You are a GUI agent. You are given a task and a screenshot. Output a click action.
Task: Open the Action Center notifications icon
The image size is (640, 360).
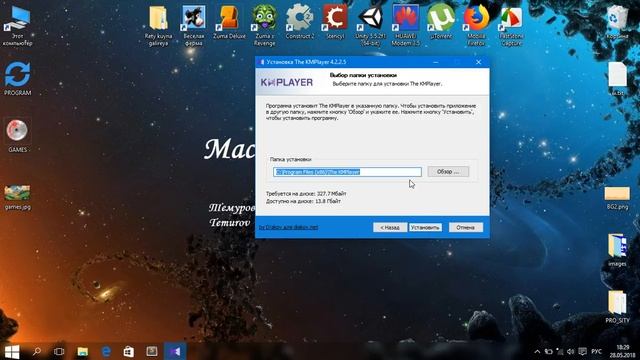tap(582, 351)
